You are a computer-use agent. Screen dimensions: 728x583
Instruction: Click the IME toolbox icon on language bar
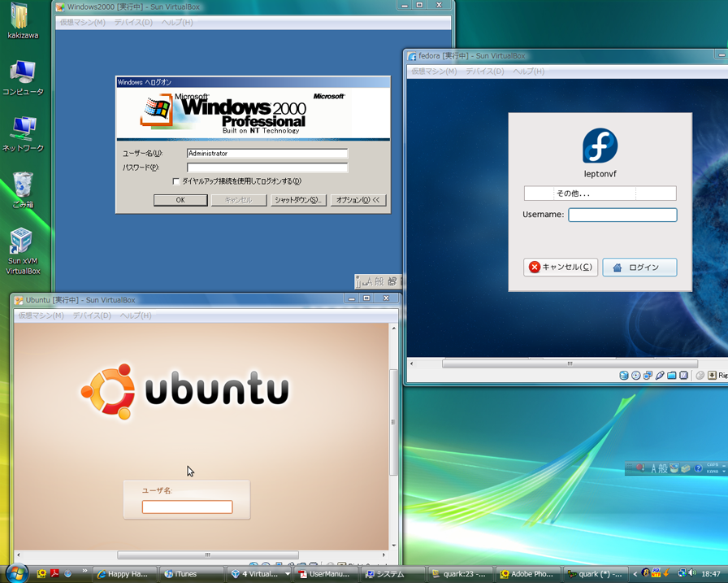pos(686,468)
